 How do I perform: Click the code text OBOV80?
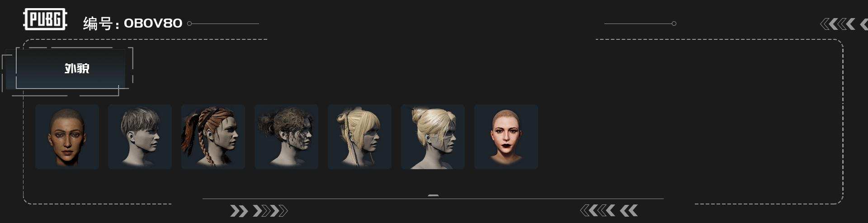(153, 23)
